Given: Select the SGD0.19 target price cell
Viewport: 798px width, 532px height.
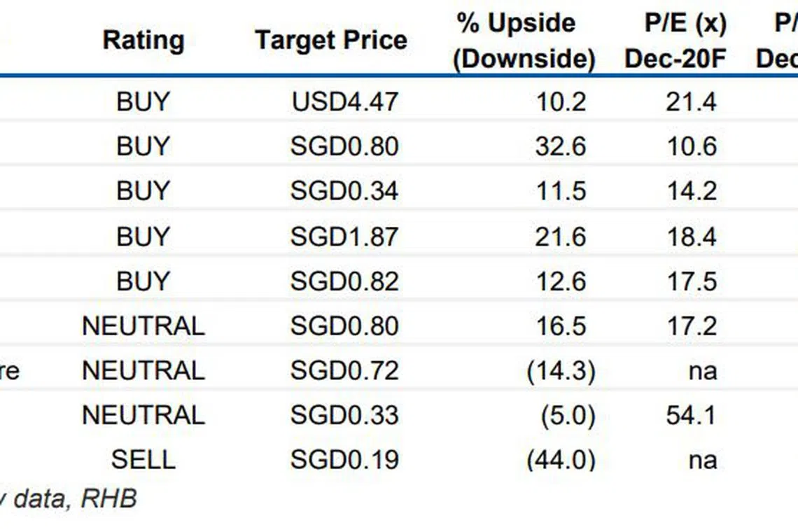Looking at the screenshot, I should click(344, 460).
